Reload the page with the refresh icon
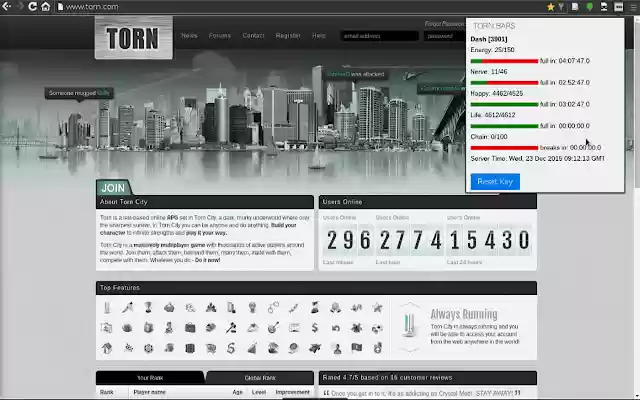Image resolution: width=640 pixels, height=400 pixels. [32, 7]
